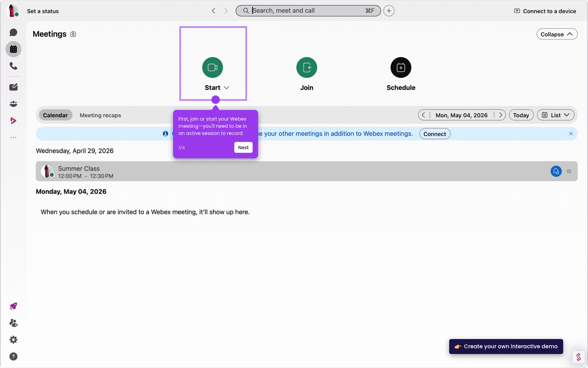Screen dimensions: 588x368
Task: Open the Whiteboard icon in sidebar
Action: (13, 87)
